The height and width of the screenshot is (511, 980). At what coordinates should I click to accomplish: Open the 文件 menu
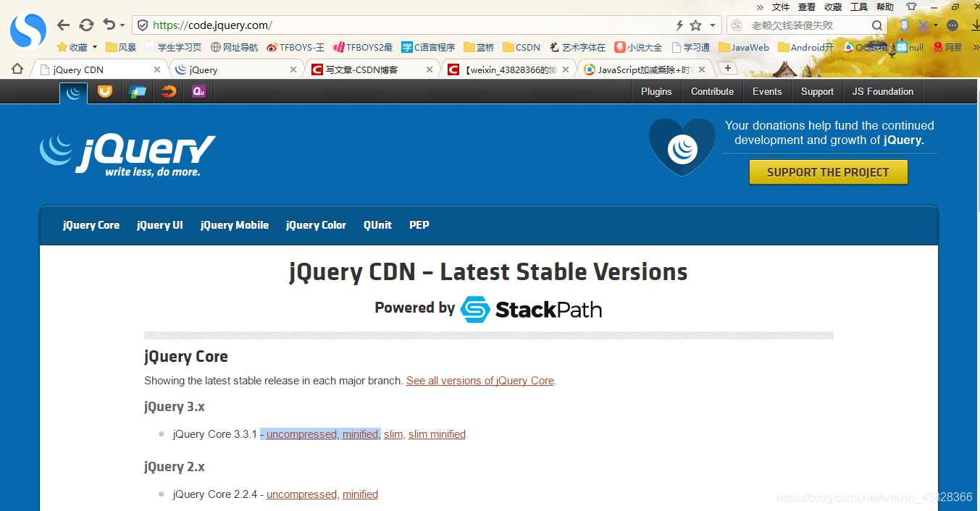[781, 7]
